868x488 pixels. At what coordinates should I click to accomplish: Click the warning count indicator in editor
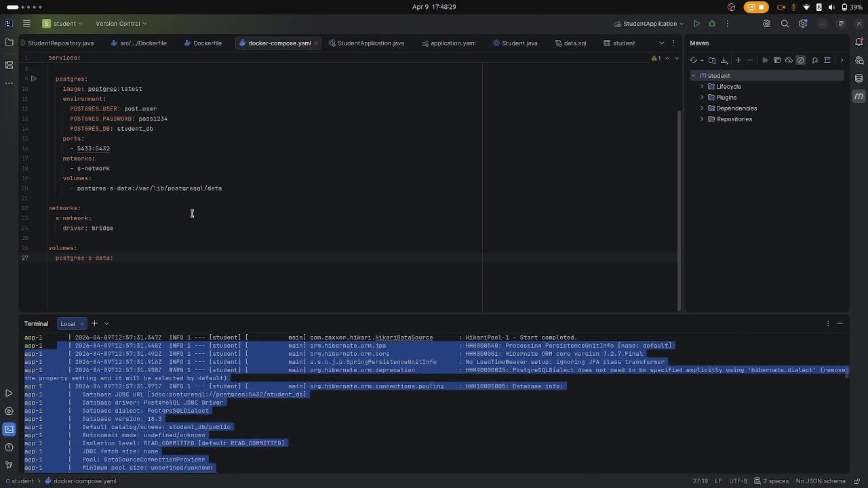point(656,58)
